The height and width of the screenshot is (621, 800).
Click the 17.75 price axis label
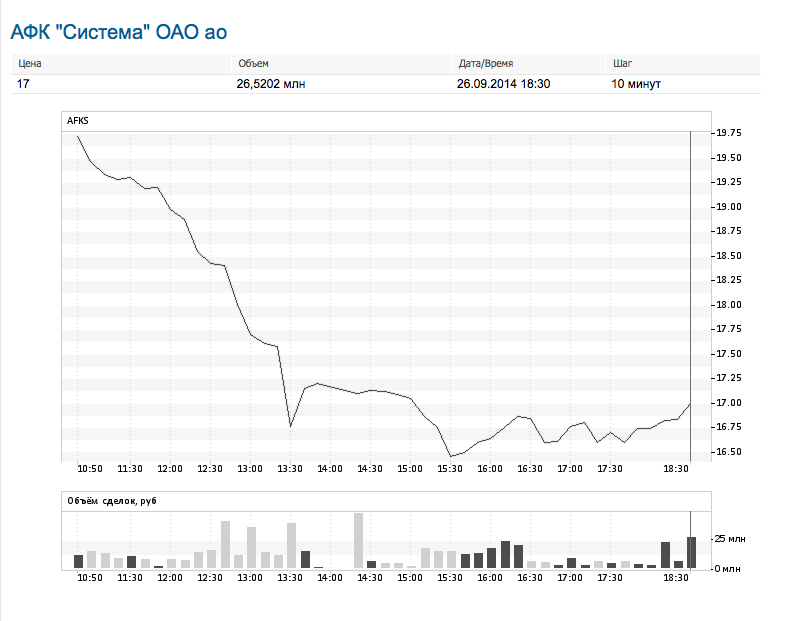point(729,329)
